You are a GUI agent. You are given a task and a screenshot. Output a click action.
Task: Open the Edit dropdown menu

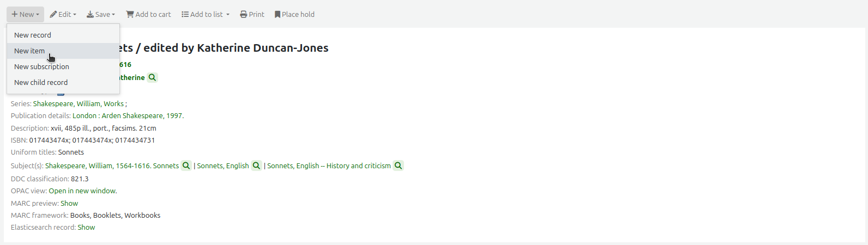click(x=63, y=14)
